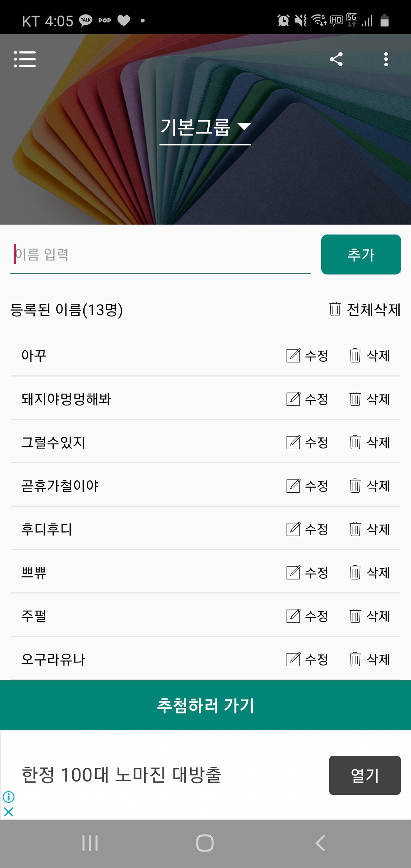Tap Android recent apps button
Image resolution: width=411 pixels, height=868 pixels.
pos(90,843)
